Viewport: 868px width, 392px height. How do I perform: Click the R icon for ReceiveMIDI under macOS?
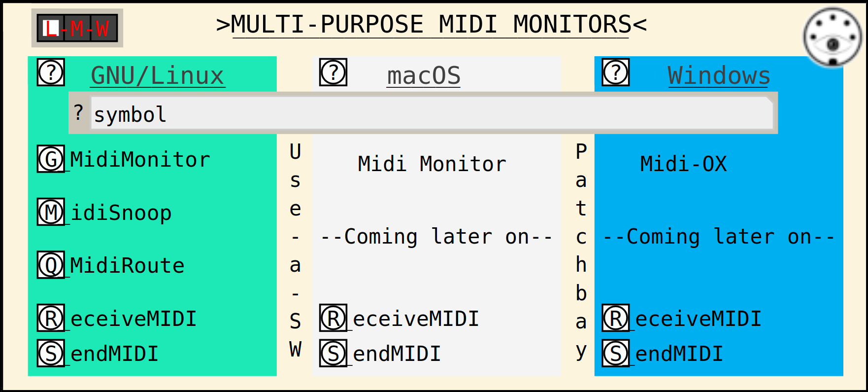[x=333, y=318]
